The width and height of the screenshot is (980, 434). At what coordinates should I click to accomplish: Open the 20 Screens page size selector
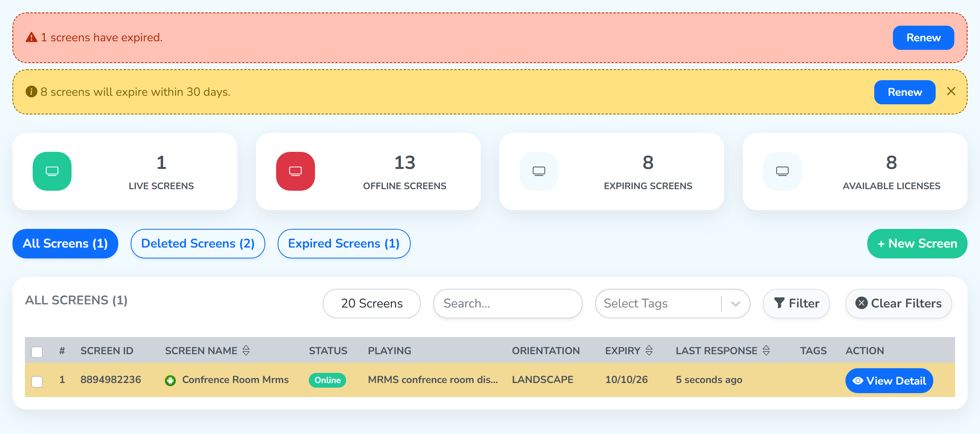[x=372, y=304]
